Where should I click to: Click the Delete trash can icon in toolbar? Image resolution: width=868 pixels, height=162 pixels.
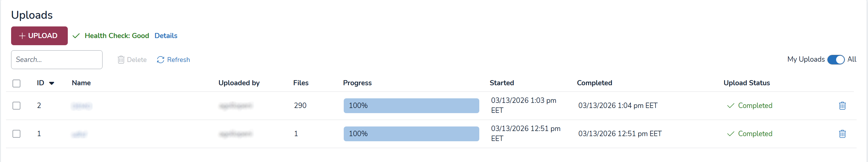point(121,60)
